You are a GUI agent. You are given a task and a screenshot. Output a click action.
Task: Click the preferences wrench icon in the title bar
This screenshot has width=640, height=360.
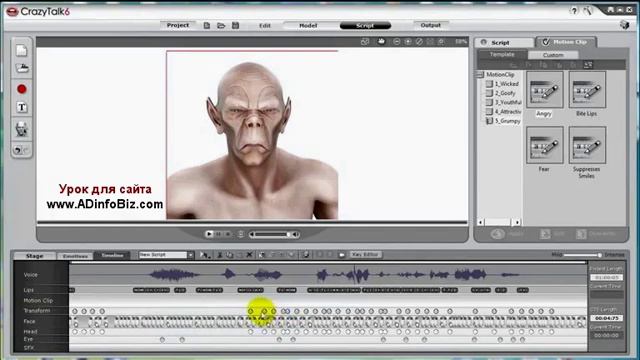587,11
